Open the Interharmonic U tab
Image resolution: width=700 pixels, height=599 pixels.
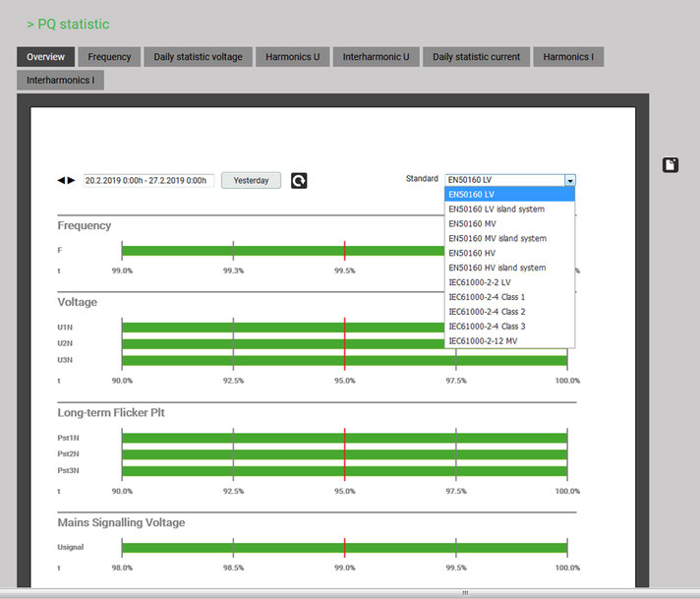point(376,57)
